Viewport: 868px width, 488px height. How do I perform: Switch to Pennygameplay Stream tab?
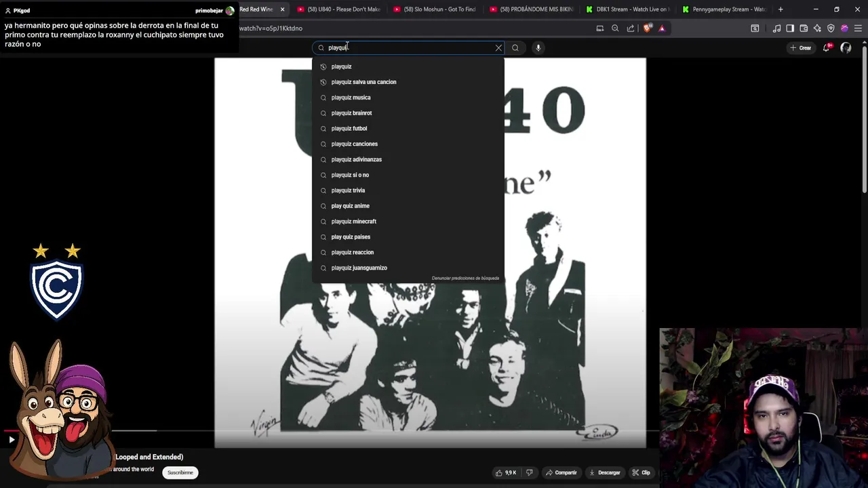click(724, 9)
